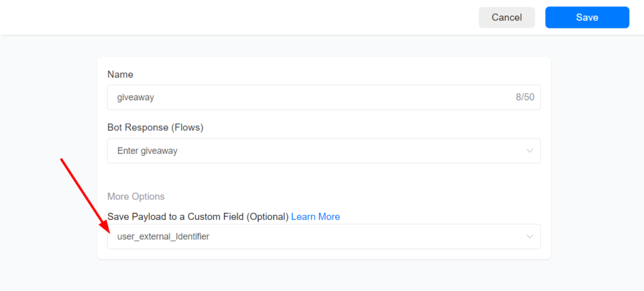Click the 8/50 character counter
Viewport: 644px width, 291px height.
(525, 98)
